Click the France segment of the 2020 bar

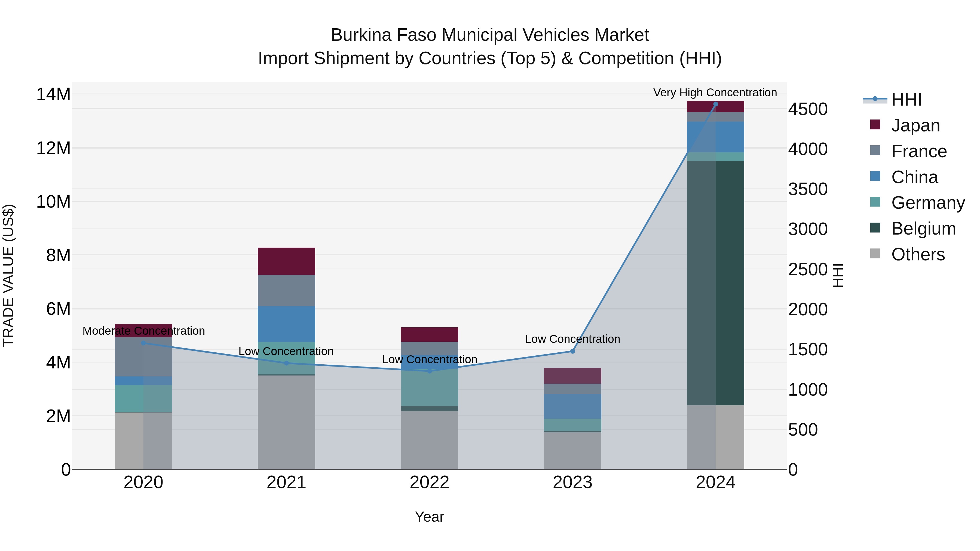pos(143,357)
